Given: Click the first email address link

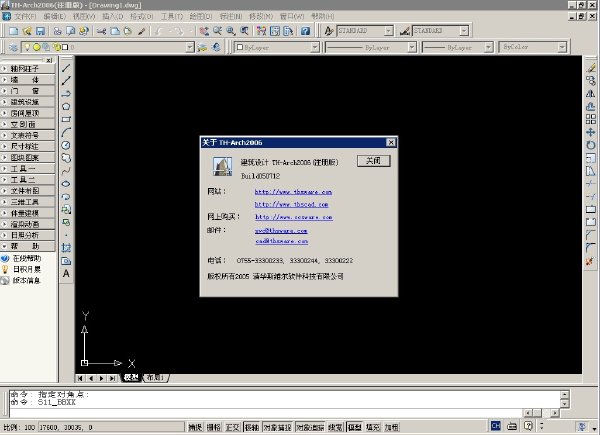Looking at the screenshot, I should click(x=281, y=231).
